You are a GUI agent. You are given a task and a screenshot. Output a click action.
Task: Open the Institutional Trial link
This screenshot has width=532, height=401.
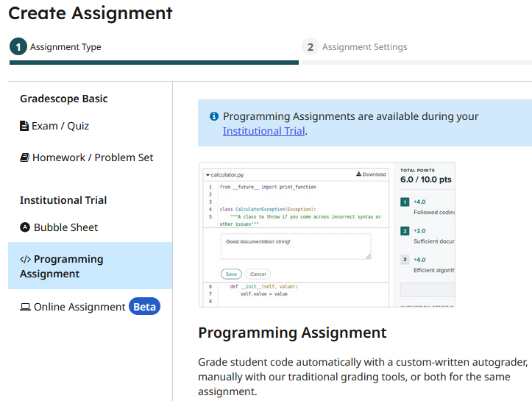(263, 131)
